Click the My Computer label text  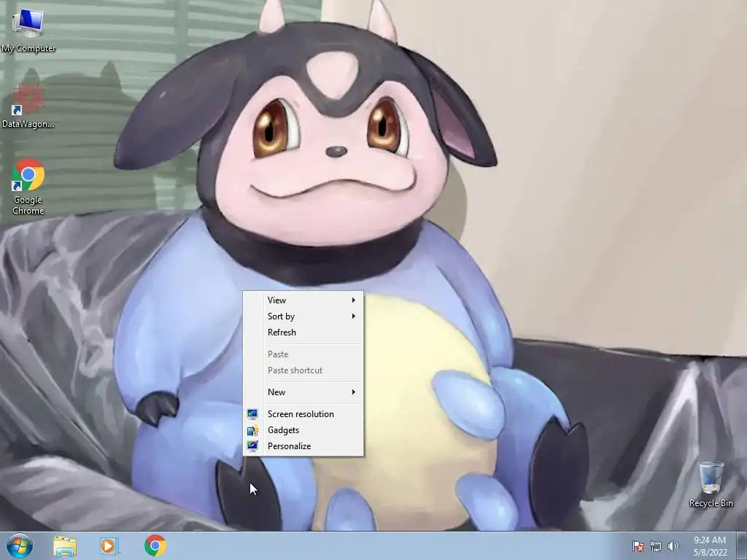[x=28, y=48]
